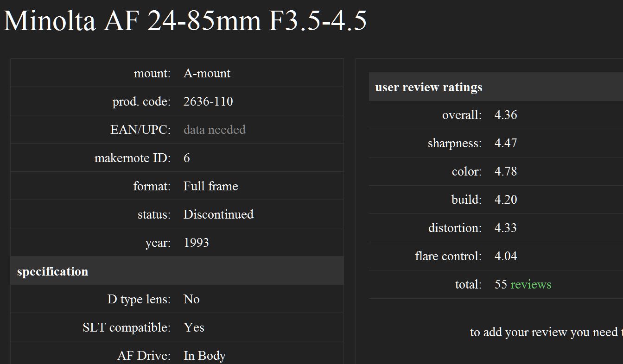623x364 pixels.
Task: Click the A-mount value
Action: (x=207, y=73)
